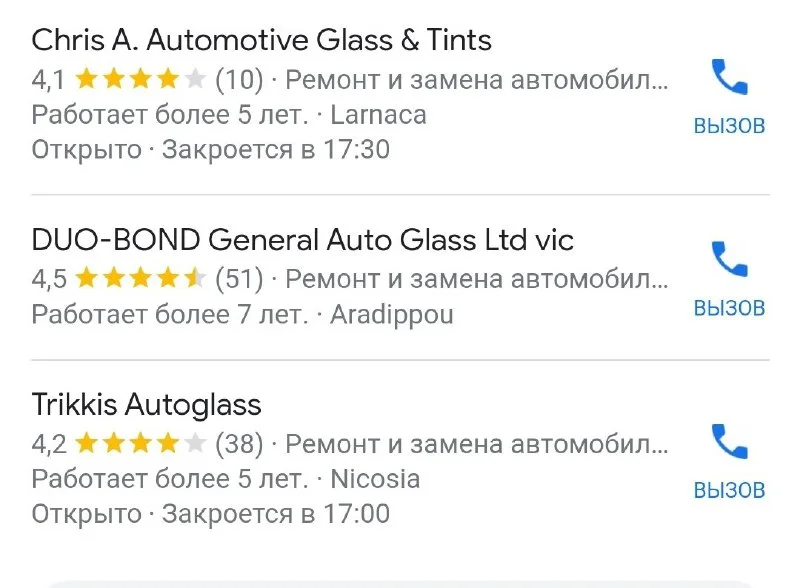Click ВЫЗОВ label beside Chris A. Automotive listing
The image size is (800, 588).
730,126
